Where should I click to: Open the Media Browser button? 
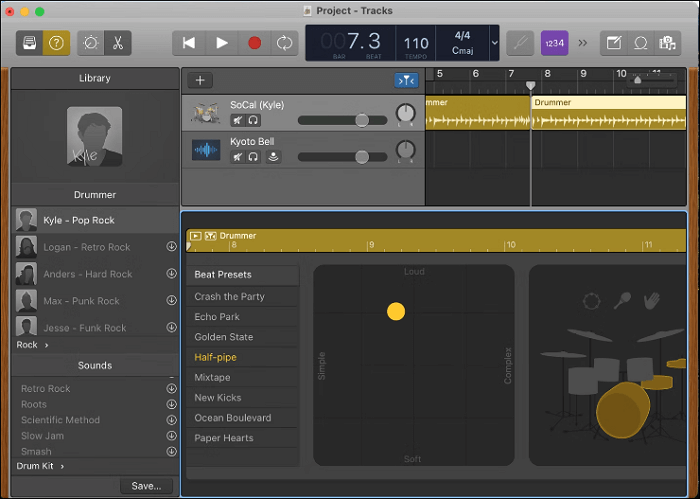coord(667,43)
